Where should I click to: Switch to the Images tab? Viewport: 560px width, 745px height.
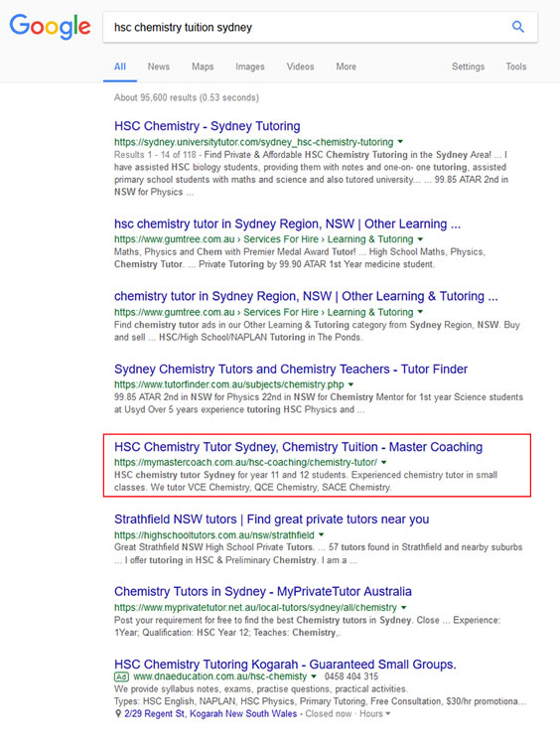250,67
